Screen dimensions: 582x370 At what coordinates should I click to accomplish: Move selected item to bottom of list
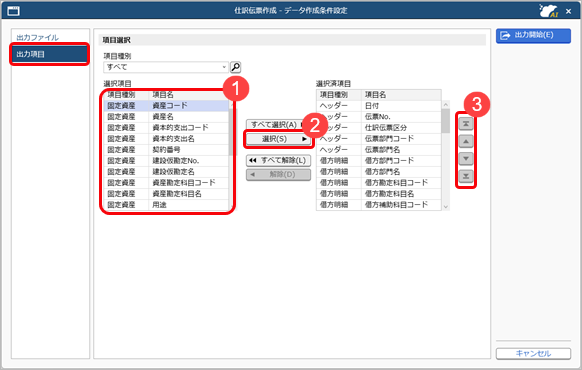pos(466,176)
